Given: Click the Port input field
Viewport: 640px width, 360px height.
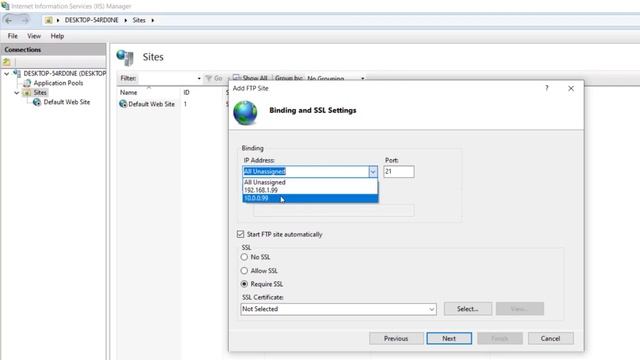Looking at the screenshot, I should (399, 172).
